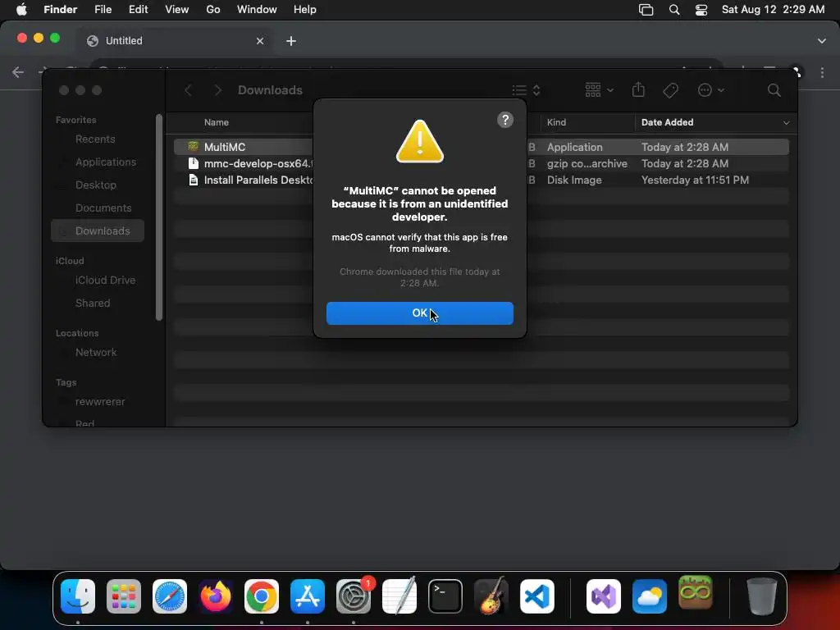
Task: Open Documents in Finder sidebar
Action: click(103, 208)
